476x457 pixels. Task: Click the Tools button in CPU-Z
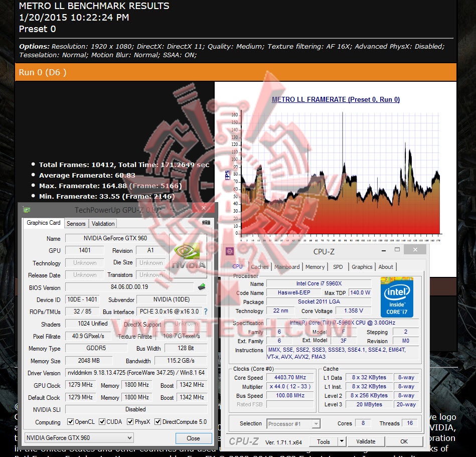[x=324, y=441]
